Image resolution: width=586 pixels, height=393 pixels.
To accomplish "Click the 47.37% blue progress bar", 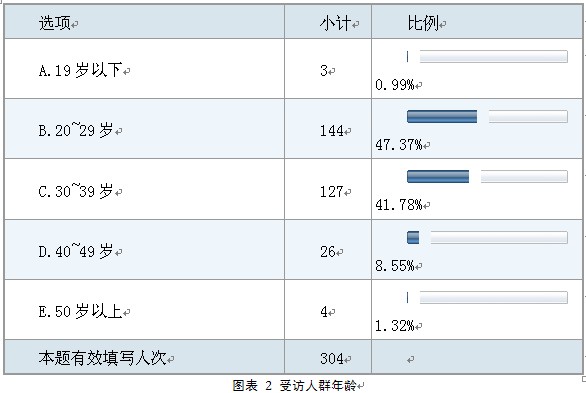I will (442, 117).
